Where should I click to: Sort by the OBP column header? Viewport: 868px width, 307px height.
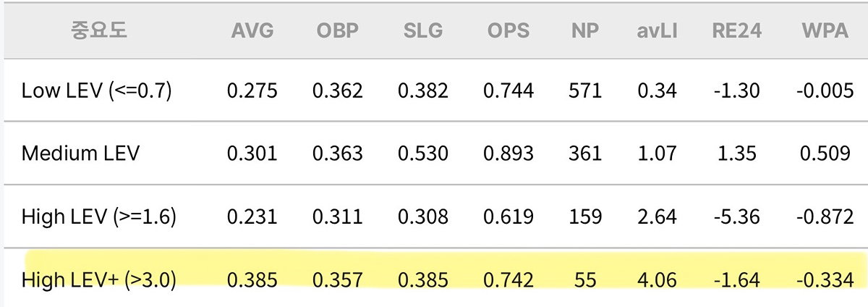338,30
